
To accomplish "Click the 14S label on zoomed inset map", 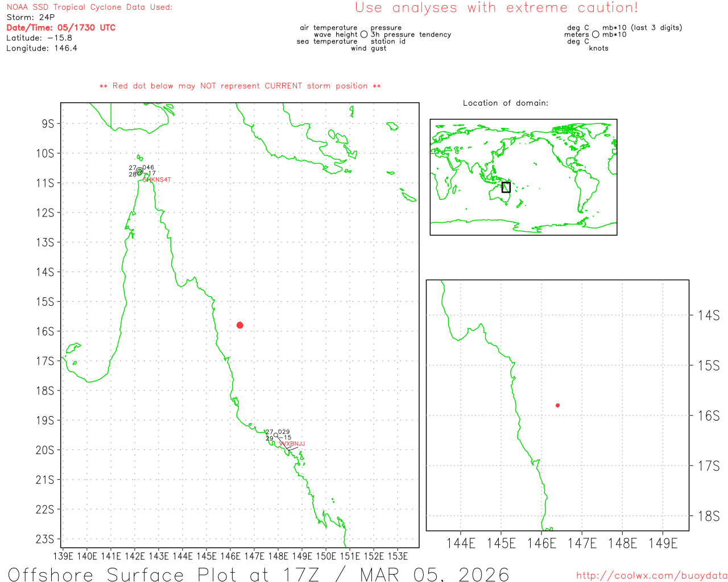I will 709,315.
